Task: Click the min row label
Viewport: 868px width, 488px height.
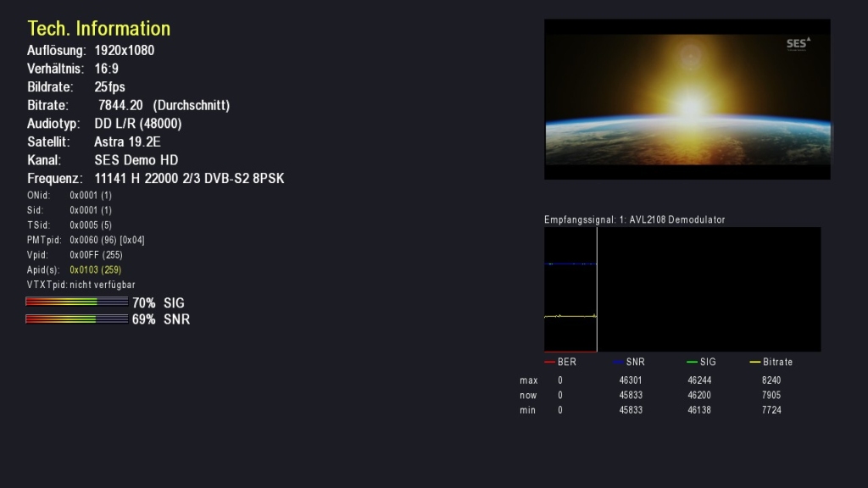Action: tap(527, 411)
